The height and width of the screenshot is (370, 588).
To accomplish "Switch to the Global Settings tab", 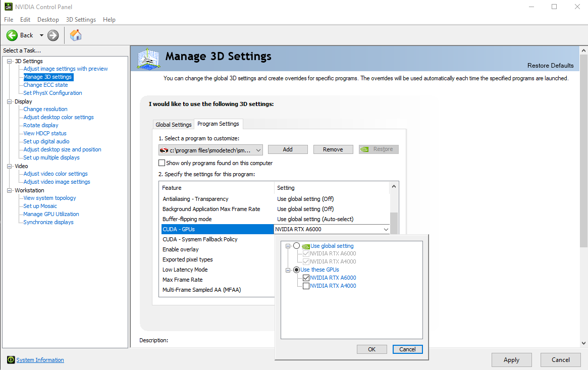I will (x=174, y=125).
